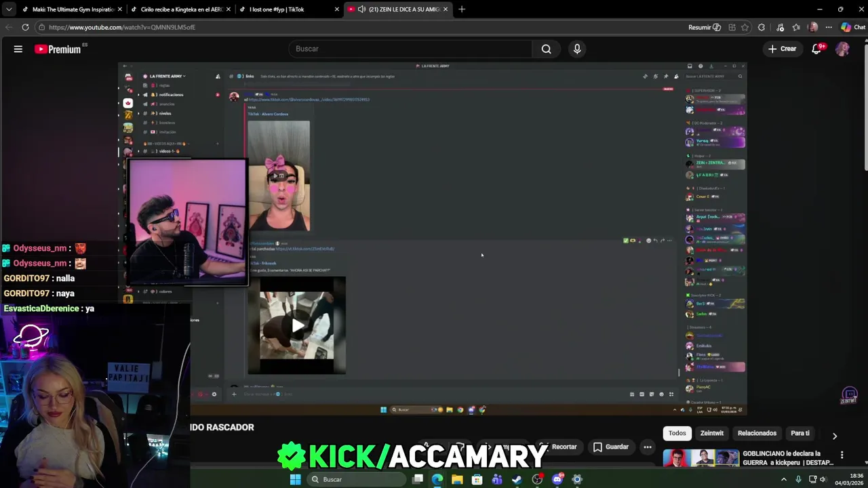This screenshot has height=488, width=868.
Task: Close the Maki Ultimate Gym tab
Action: pyautogui.click(x=120, y=9)
